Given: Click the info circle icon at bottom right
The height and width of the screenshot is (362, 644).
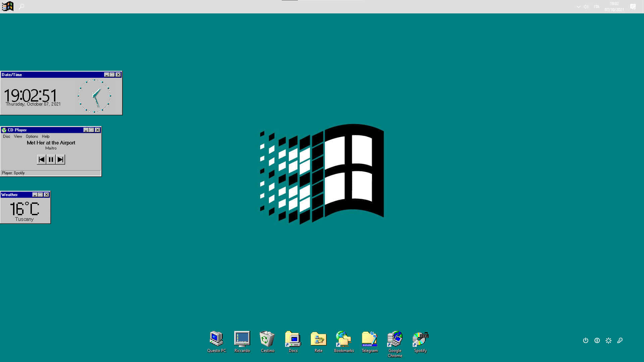Looking at the screenshot, I should (x=597, y=340).
